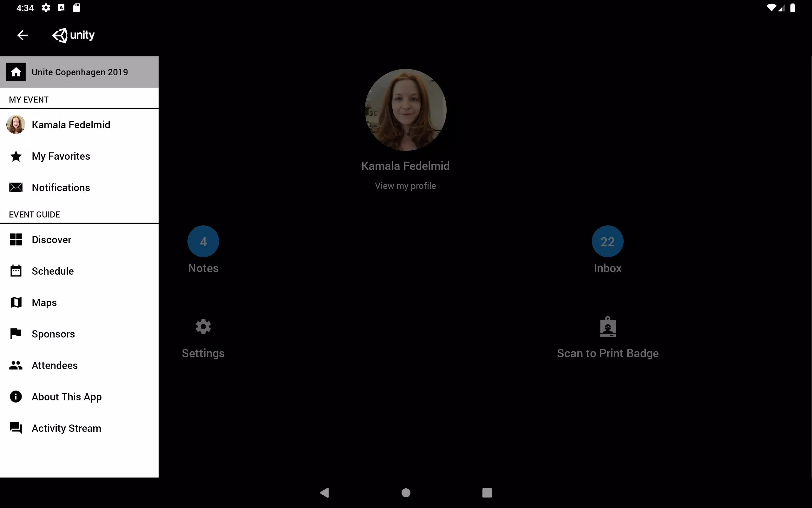Viewport: 812px width, 508px height.
Task: Tap the Notes label
Action: coord(203,268)
